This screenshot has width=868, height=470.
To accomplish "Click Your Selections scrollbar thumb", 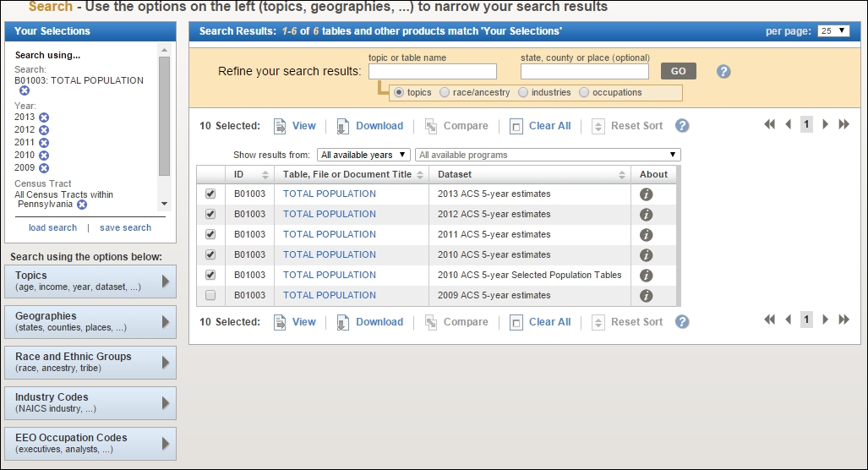I will coord(165,117).
